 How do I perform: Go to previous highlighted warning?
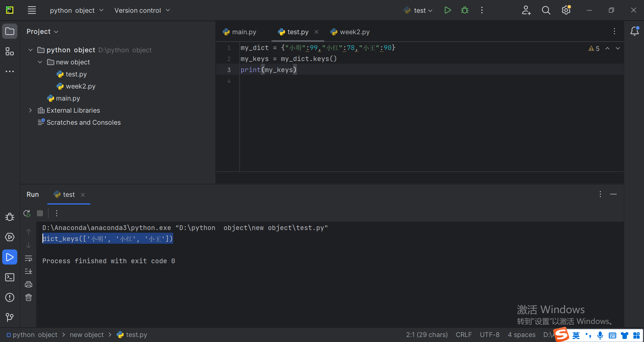(607, 48)
